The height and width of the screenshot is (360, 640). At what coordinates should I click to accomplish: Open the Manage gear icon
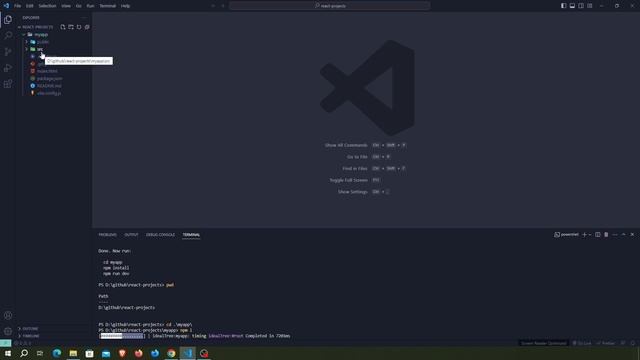pos(8,331)
